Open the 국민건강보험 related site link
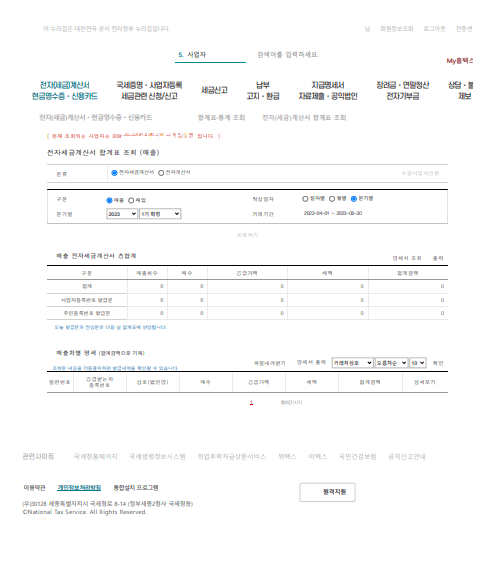 pyautogui.click(x=357, y=456)
